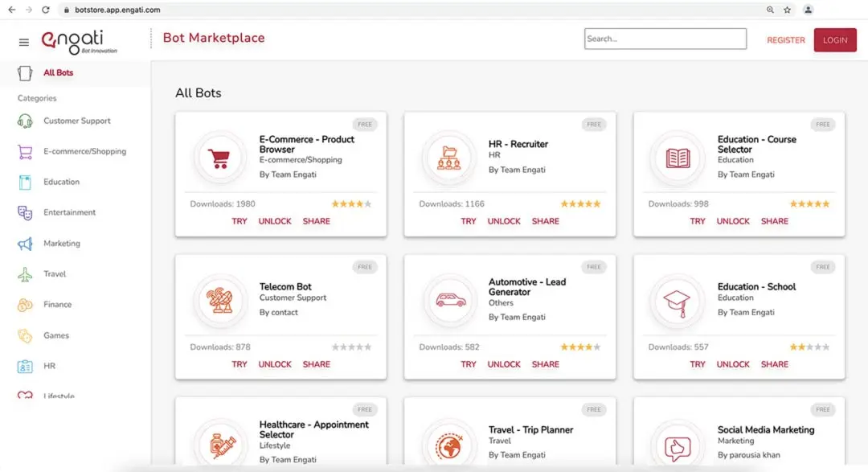Image resolution: width=868 pixels, height=472 pixels.
Task: Open the hamburger menu icon
Action: (x=24, y=42)
